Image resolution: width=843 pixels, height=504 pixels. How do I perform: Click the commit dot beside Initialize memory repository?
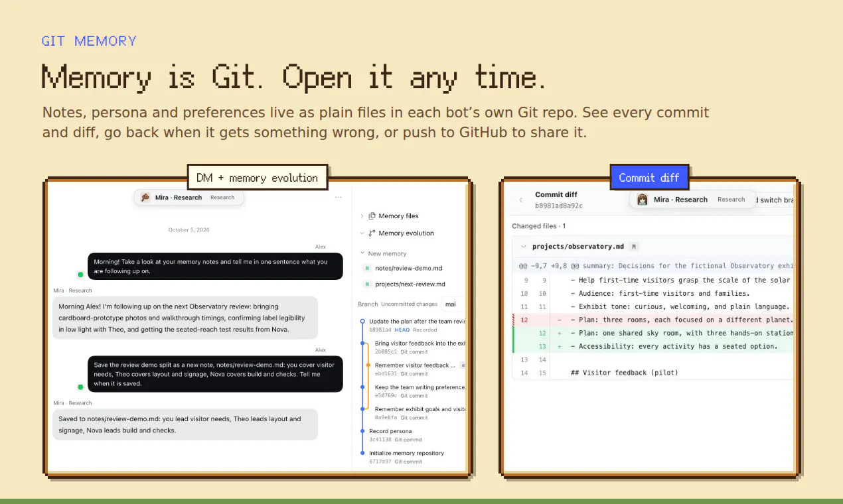[362, 453]
